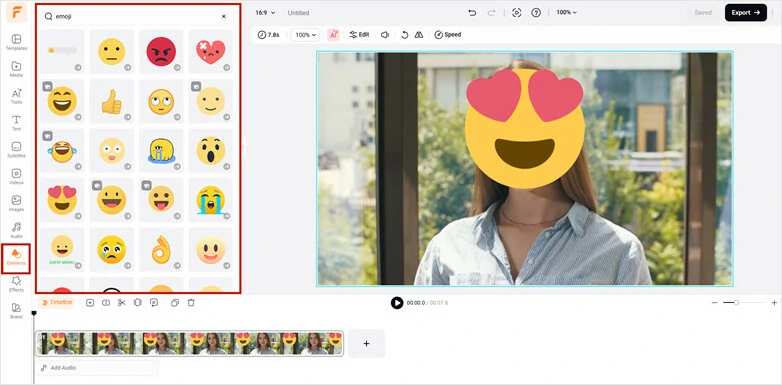Add the crying puddle emoji

[x=161, y=151]
